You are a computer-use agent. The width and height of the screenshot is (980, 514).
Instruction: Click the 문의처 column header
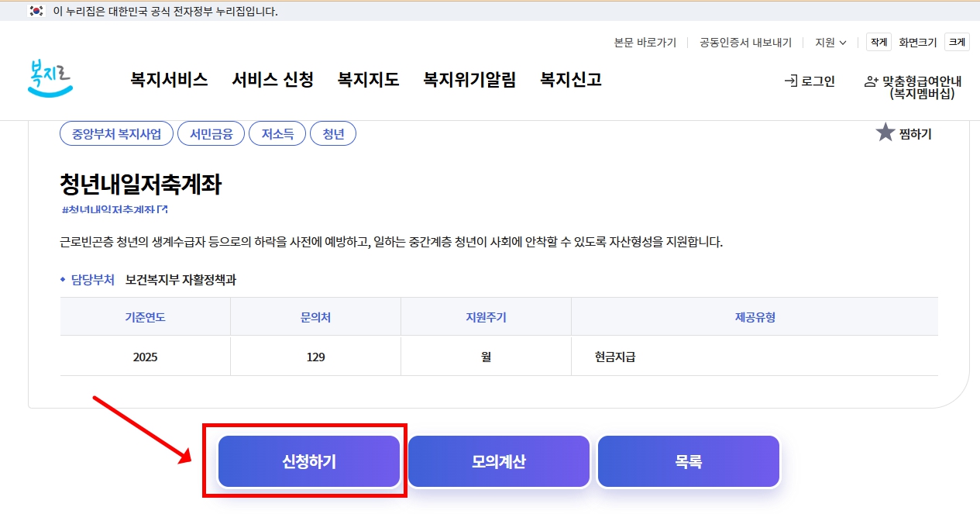tap(315, 317)
